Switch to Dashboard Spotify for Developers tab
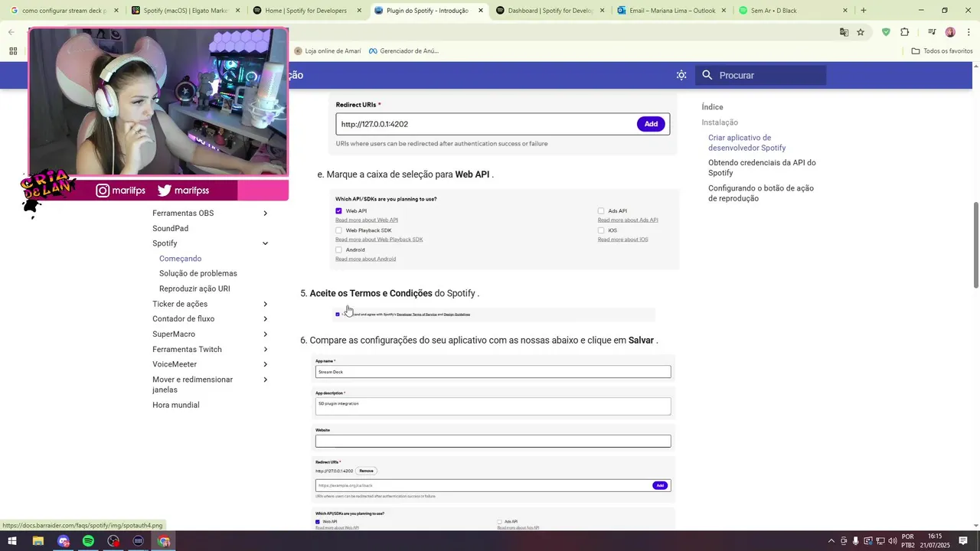The height and width of the screenshot is (551, 980). coord(550,11)
